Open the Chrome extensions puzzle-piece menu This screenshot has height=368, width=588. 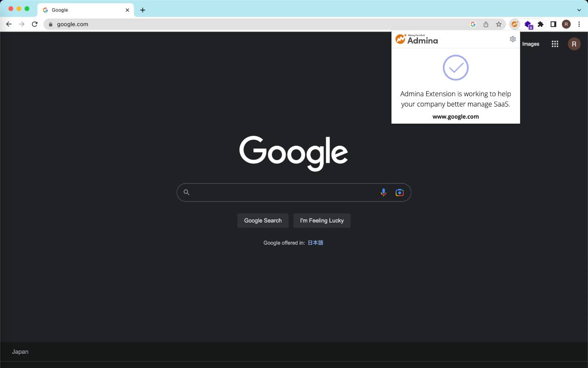(540, 24)
